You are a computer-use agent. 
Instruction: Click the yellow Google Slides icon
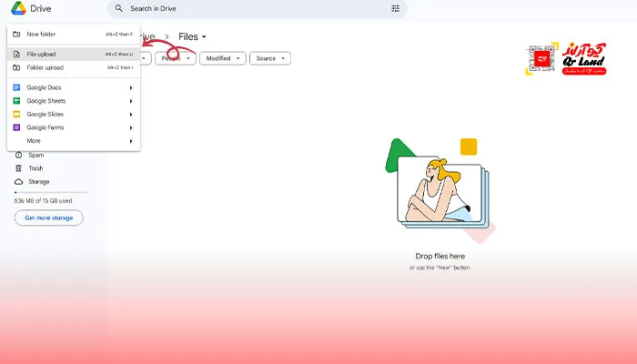click(17, 115)
